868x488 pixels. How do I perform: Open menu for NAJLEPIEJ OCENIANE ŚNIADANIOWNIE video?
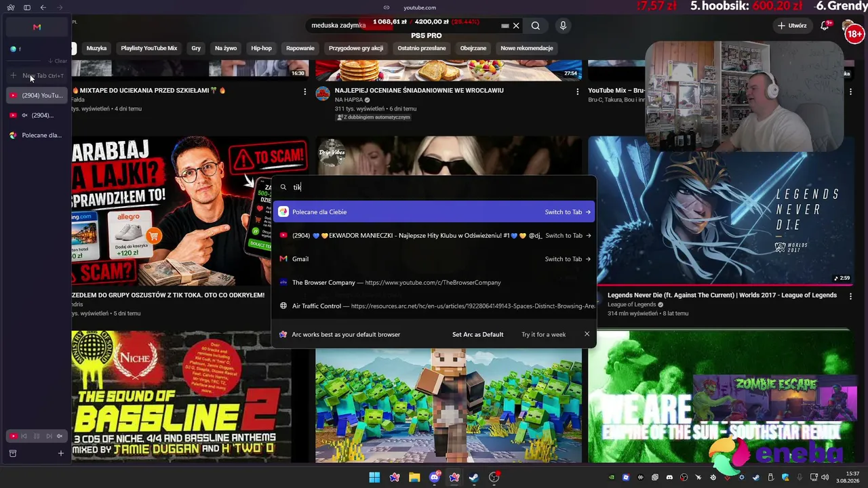click(578, 91)
